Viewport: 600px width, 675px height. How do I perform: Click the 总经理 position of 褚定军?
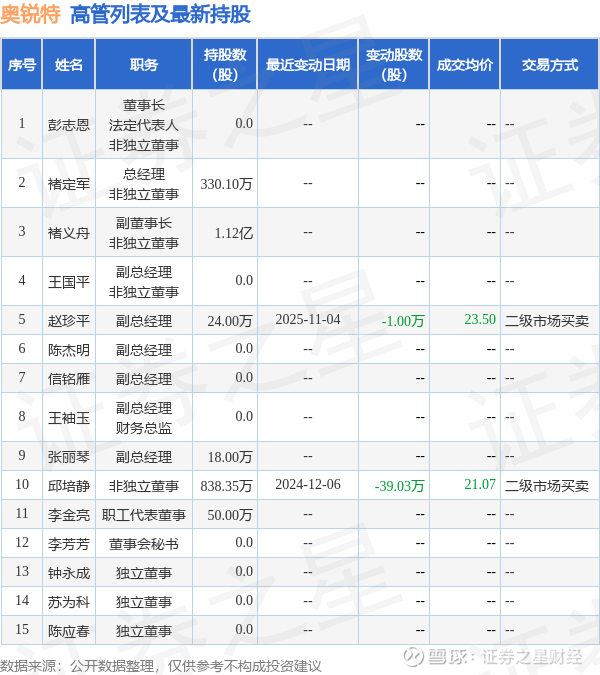tap(144, 174)
